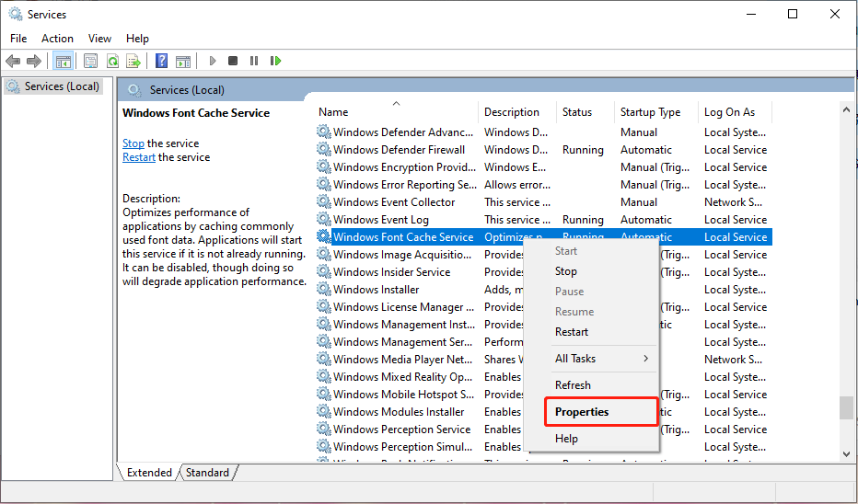Click the Stop the service link
This screenshot has width=858, height=504.
click(133, 143)
